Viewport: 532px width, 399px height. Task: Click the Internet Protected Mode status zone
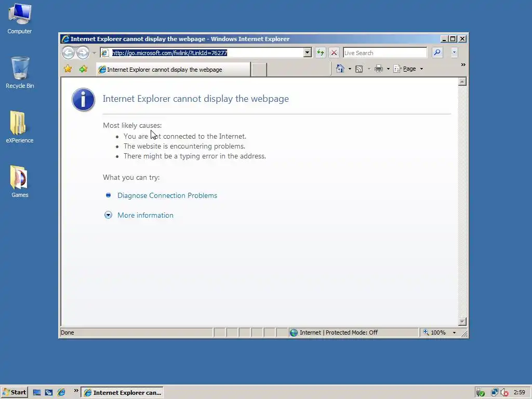click(x=353, y=332)
